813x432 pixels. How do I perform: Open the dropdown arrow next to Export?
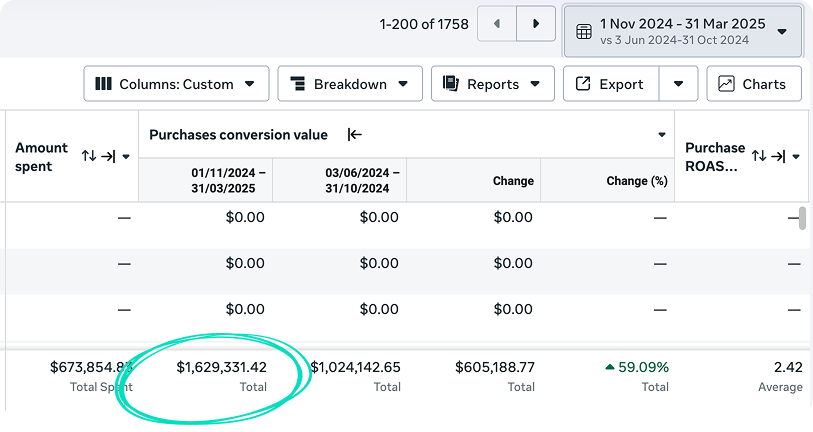point(678,84)
